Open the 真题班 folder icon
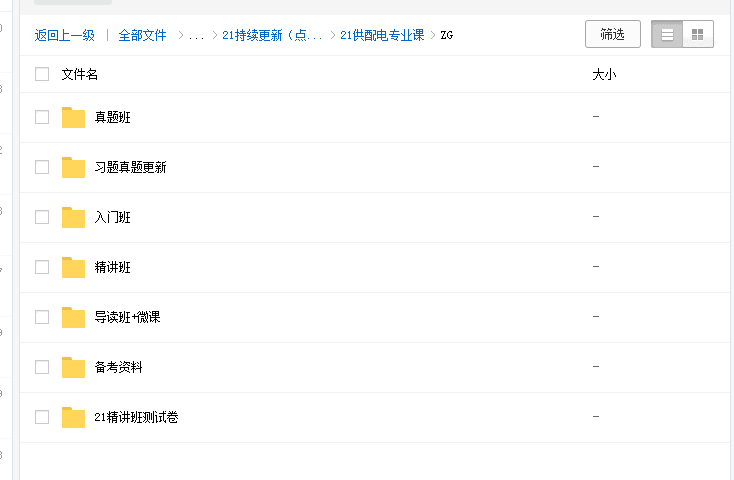The width and height of the screenshot is (734, 480). click(x=73, y=117)
